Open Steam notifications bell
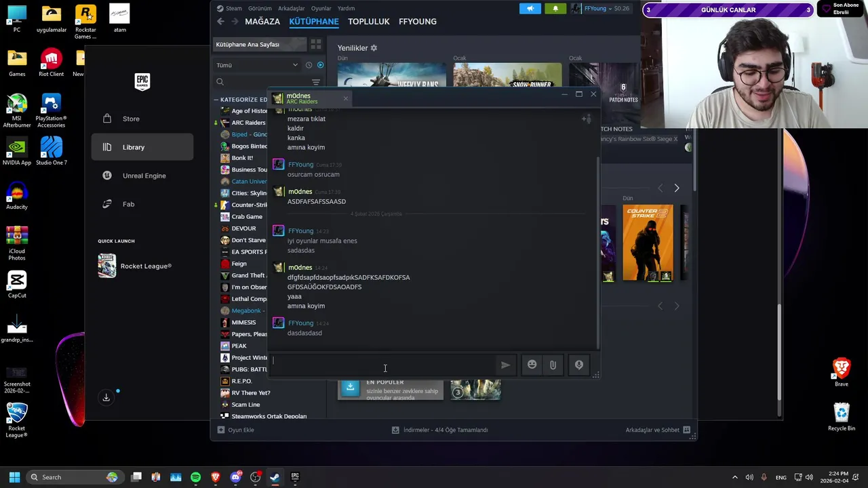 tap(555, 8)
